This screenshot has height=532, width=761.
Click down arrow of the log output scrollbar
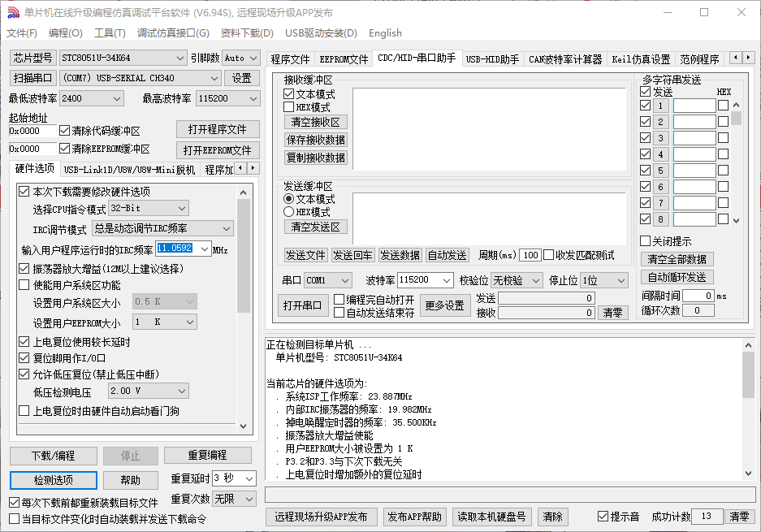[748, 474]
